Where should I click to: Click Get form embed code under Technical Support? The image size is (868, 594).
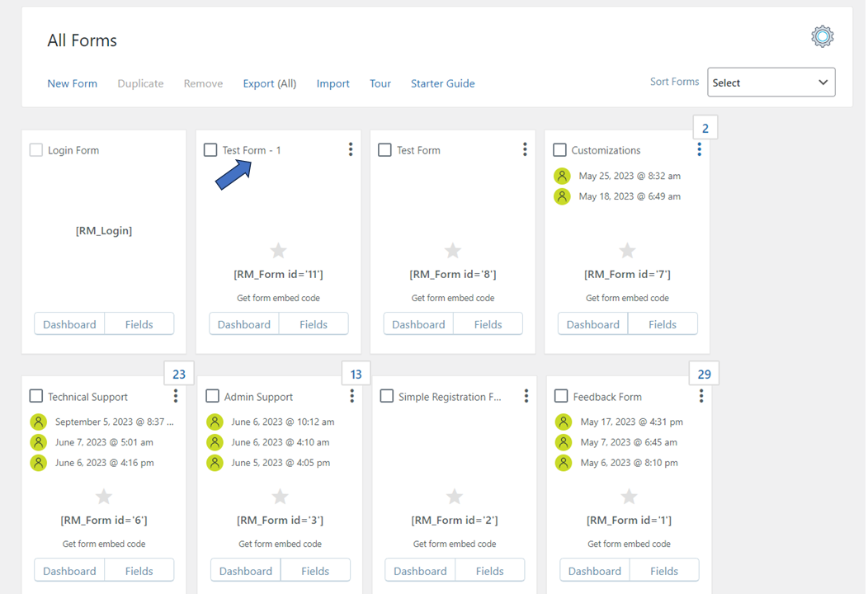104,544
